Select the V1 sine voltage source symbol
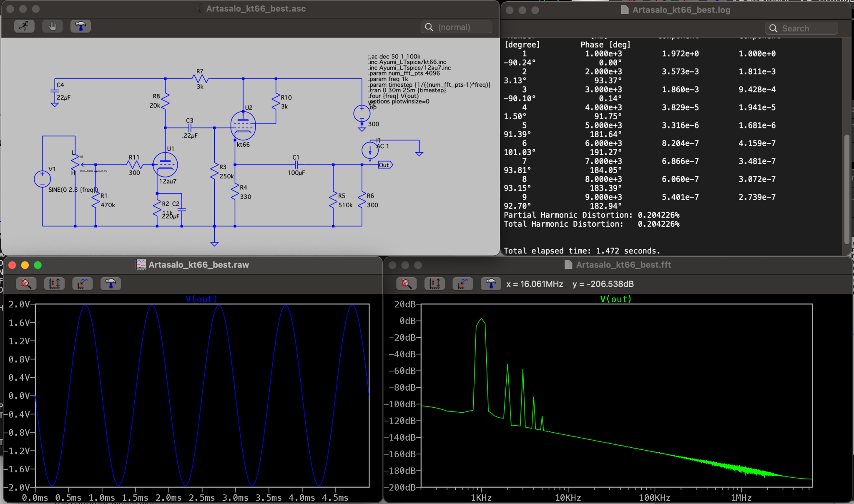 coord(42,179)
